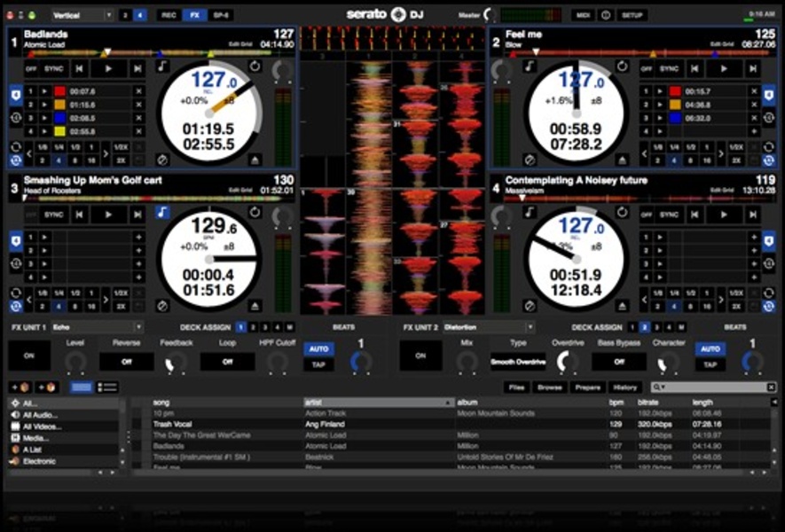785x532 pixels.
Task: Enable SYNC on deck 2
Action: [671, 68]
